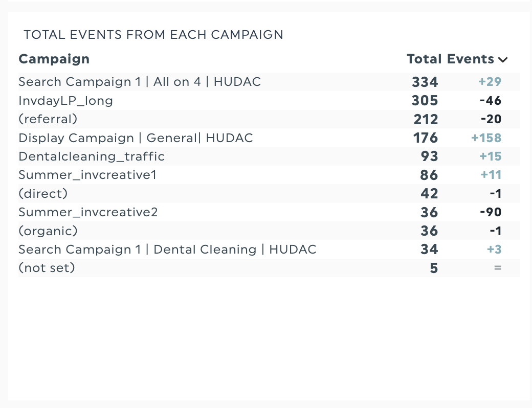Click the +158 change indicator
Image resolution: width=532 pixels, height=408 pixels.
point(486,138)
